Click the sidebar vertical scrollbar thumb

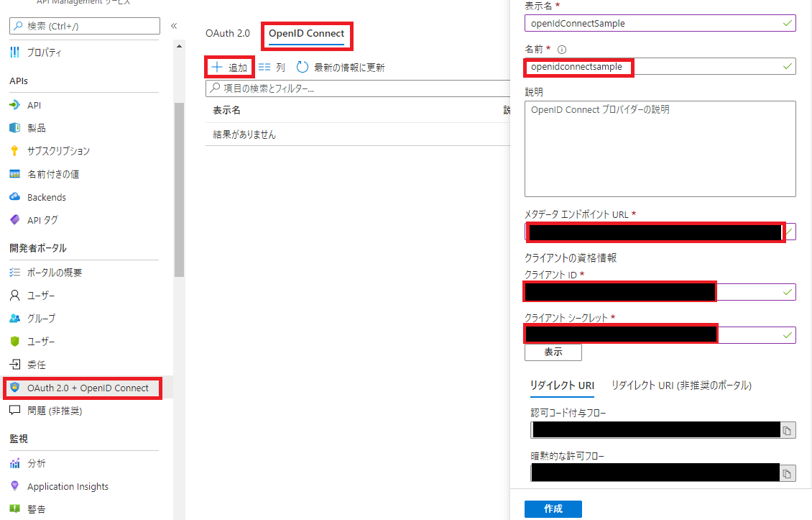(179, 190)
